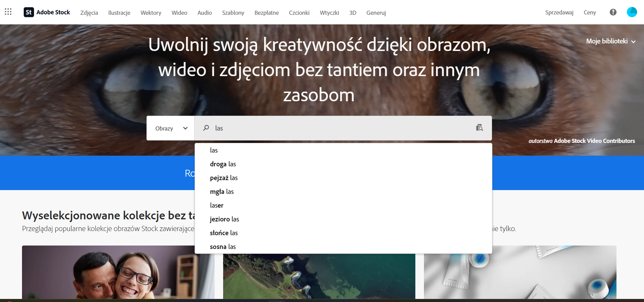Image resolution: width=644 pixels, height=302 pixels.
Task: Open the Ilustracje menu
Action: (119, 13)
